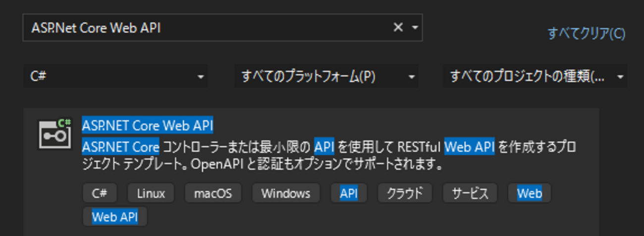Click the C# tag
Image resolution: width=644 pixels, height=236 pixels.
click(100, 193)
